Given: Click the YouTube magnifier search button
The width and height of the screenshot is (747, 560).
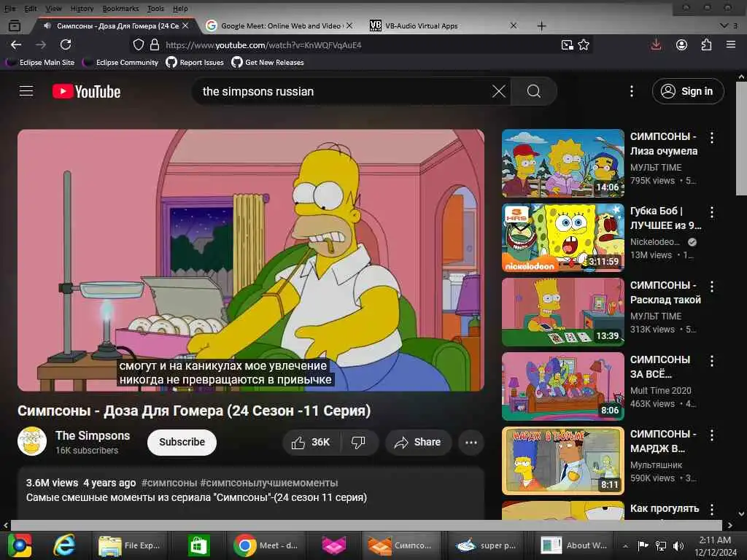Looking at the screenshot, I should click(x=533, y=91).
